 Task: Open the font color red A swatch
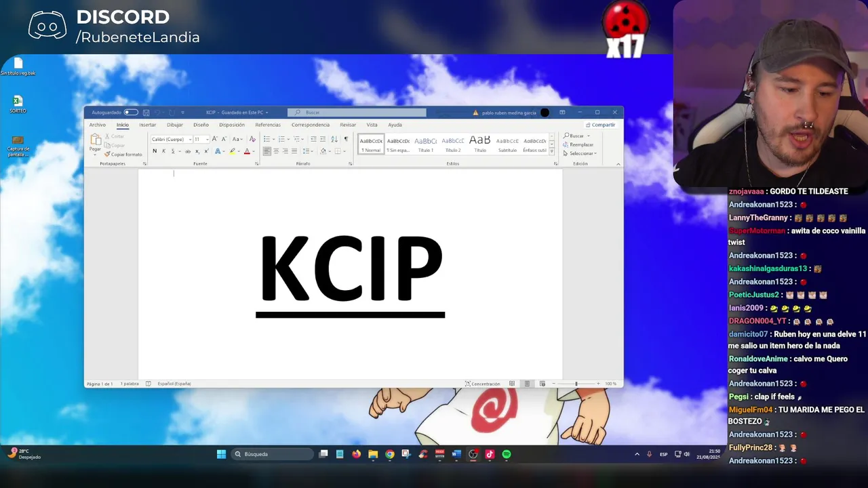click(x=247, y=151)
